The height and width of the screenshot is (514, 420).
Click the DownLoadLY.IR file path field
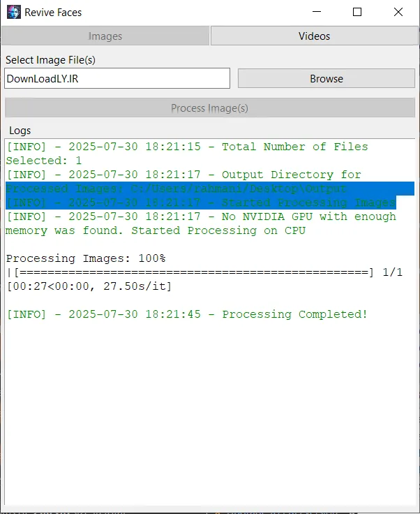(117, 78)
